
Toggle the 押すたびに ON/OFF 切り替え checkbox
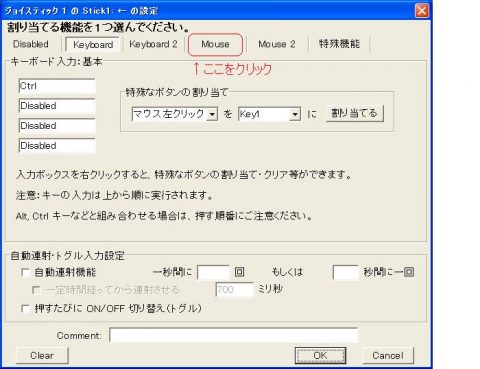tap(25, 308)
